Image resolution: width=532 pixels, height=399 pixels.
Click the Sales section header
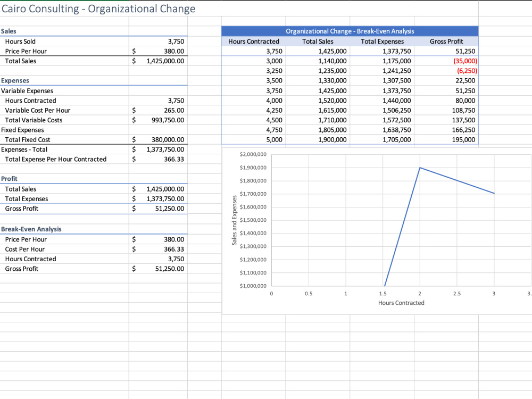click(x=9, y=31)
